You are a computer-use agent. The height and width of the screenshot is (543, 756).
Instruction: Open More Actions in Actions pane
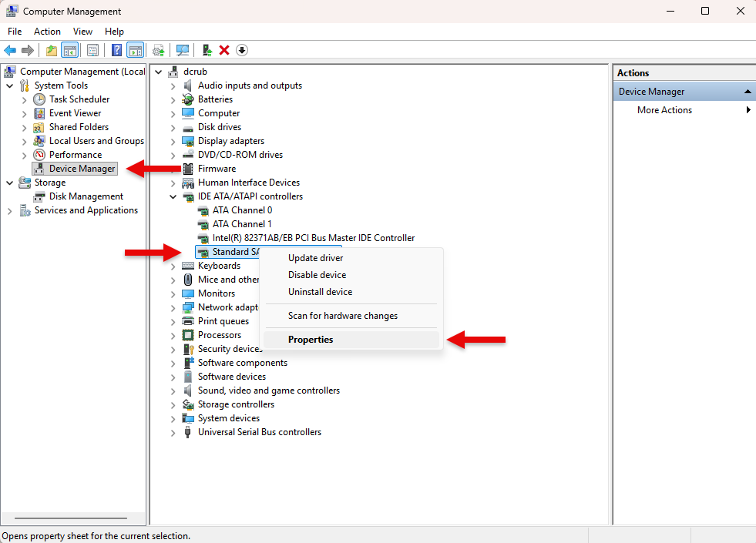point(664,110)
